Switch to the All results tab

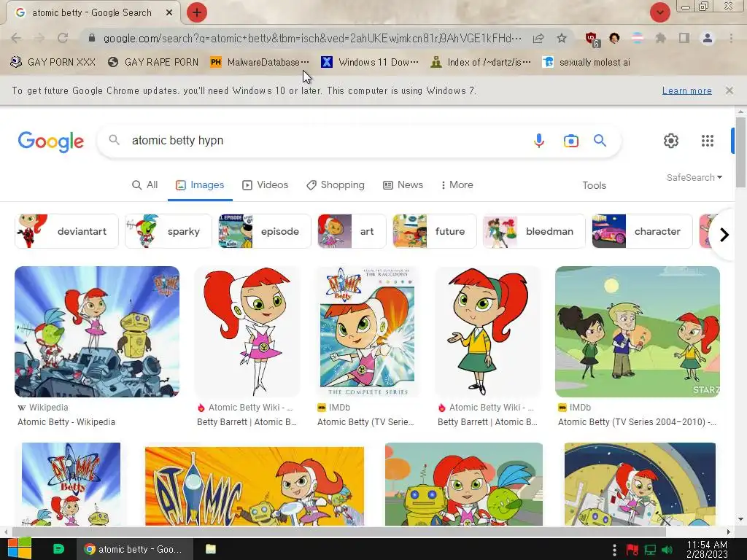point(145,184)
